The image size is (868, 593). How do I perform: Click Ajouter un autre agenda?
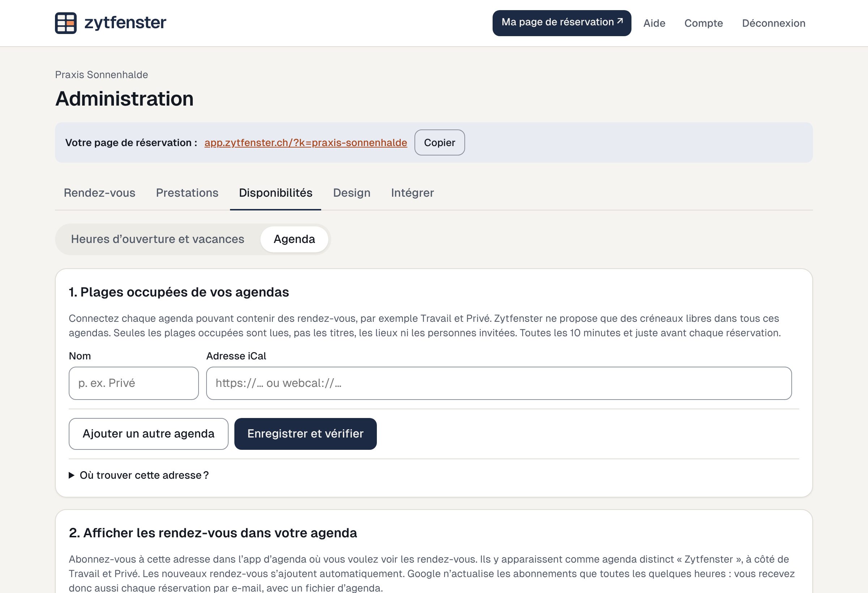point(149,434)
